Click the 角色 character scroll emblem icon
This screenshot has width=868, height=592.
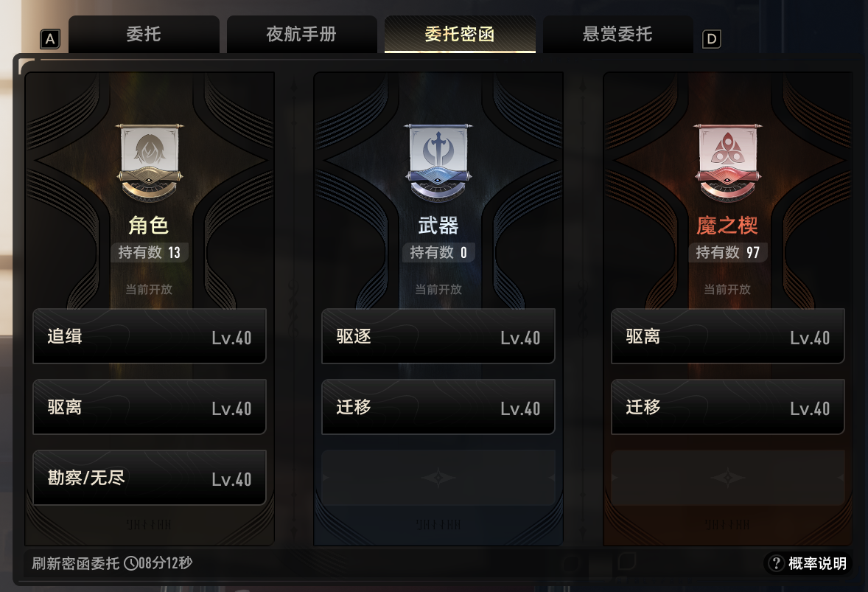pyautogui.click(x=150, y=162)
